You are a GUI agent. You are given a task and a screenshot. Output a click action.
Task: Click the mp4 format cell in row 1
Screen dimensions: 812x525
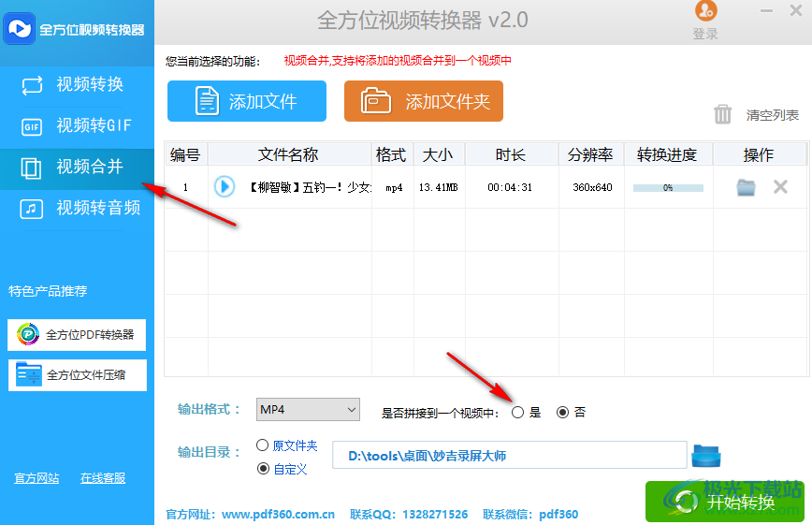click(x=394, y=188)
